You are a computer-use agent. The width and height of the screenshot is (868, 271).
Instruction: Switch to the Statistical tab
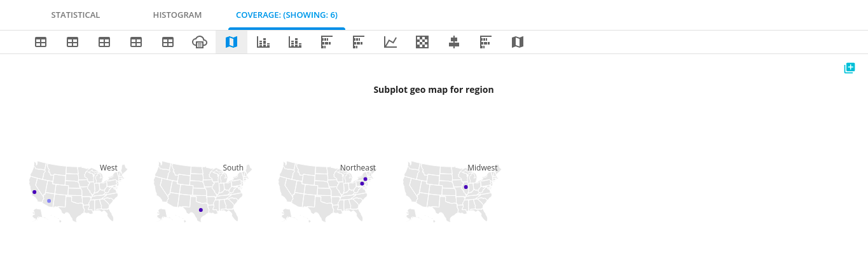(75, 15)
